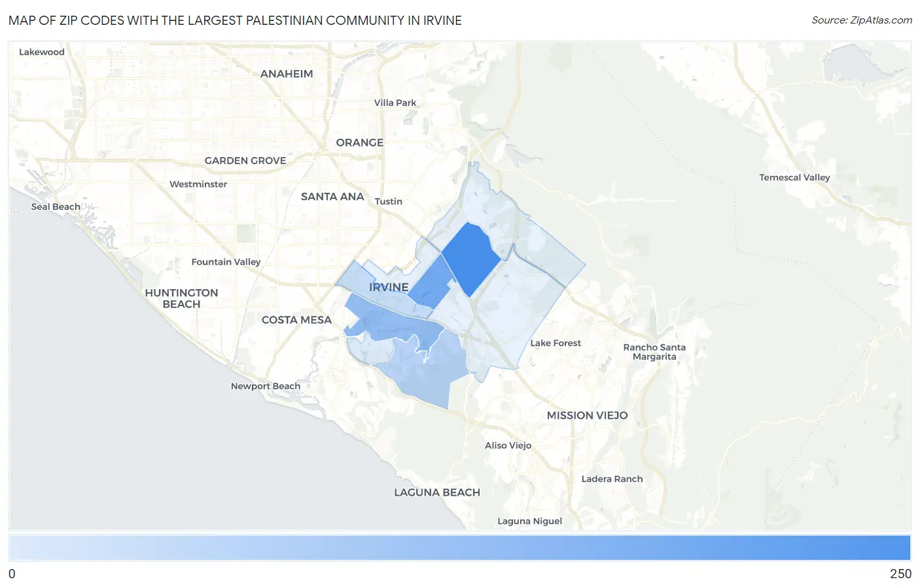This screenshot has height=588, width=920.
Task: Click the Temescal Valley label
Action: [794, 177]
